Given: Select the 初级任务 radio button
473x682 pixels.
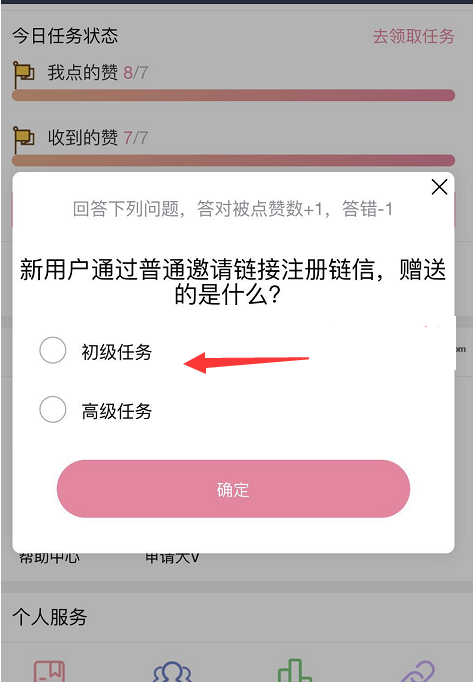Looking at the screenshot, I should click(x=53, y=350).
